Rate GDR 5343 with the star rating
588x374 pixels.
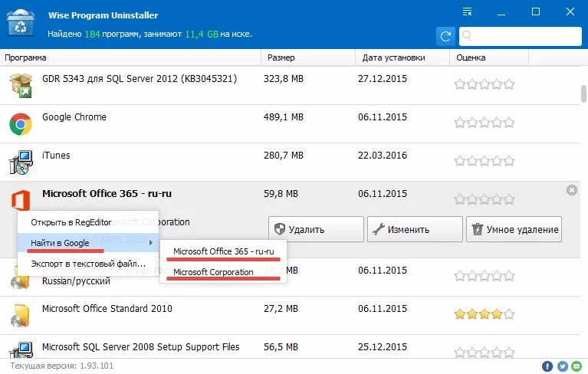[485, 84]
